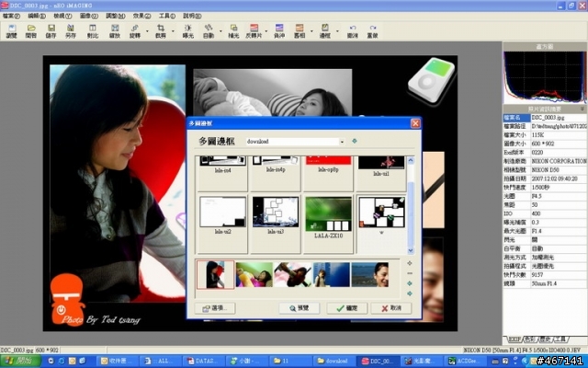Open the Browse (瀏覽) toolbar tool
Viewport: 588px width, 368px height.
click(x=12, y=31)
